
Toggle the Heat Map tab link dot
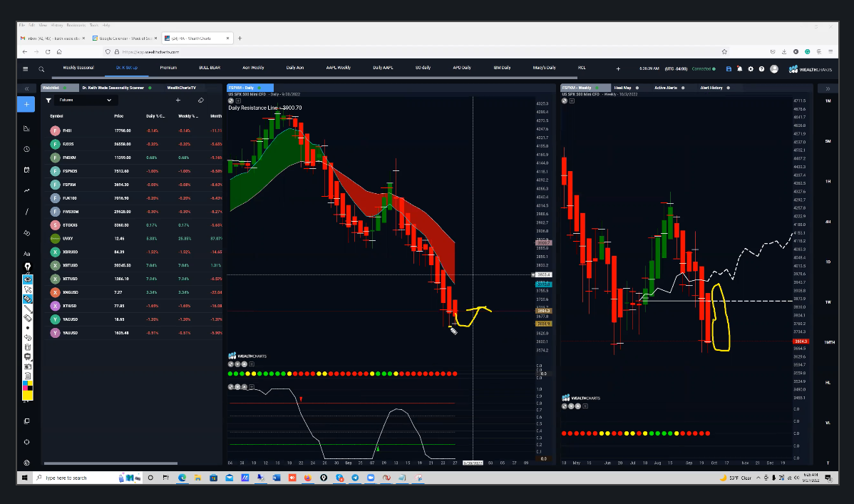[x=637, y=88]
